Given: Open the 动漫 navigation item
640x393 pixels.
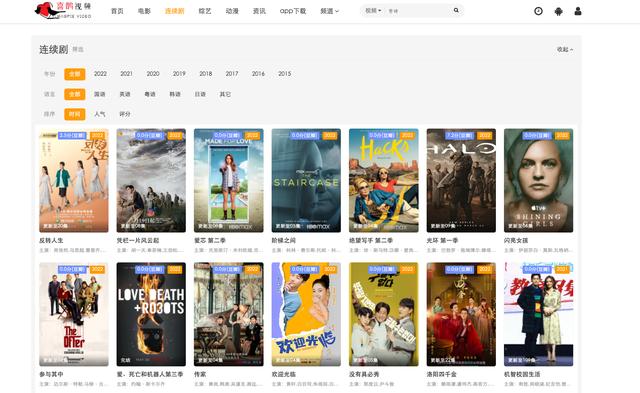Looking at the screenshot, I should click(x=232, y=11).
